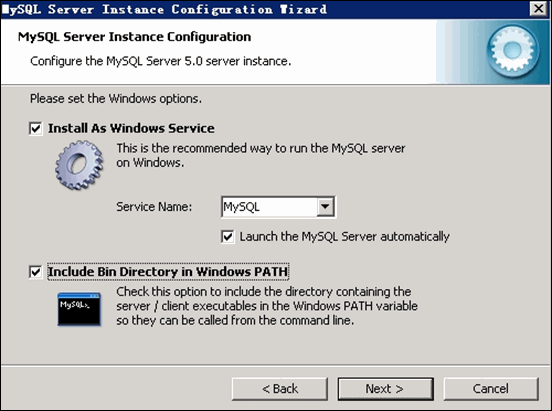Viewport: 552px width, 411px height.
Task: Click the Service Name: label
Action: point(154,207)
